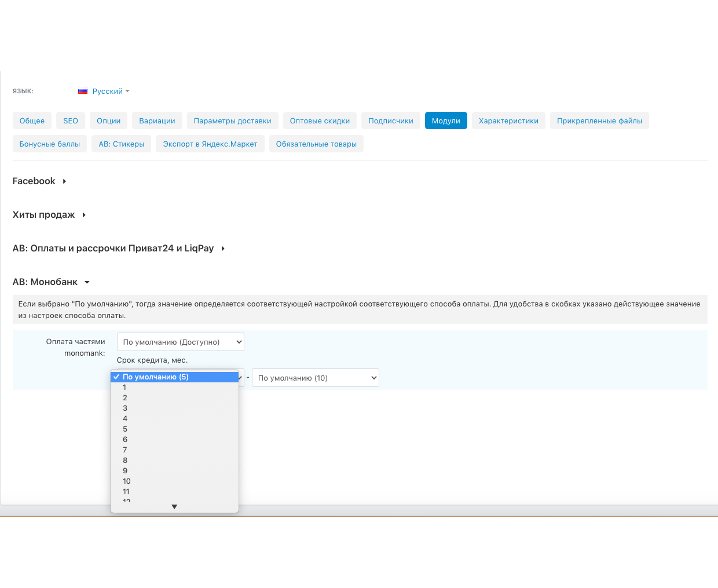Viewport: 718px width, 588px height.
Task: Open the Прикрепленные файлы tab
Action: click(x=599, y=120)
